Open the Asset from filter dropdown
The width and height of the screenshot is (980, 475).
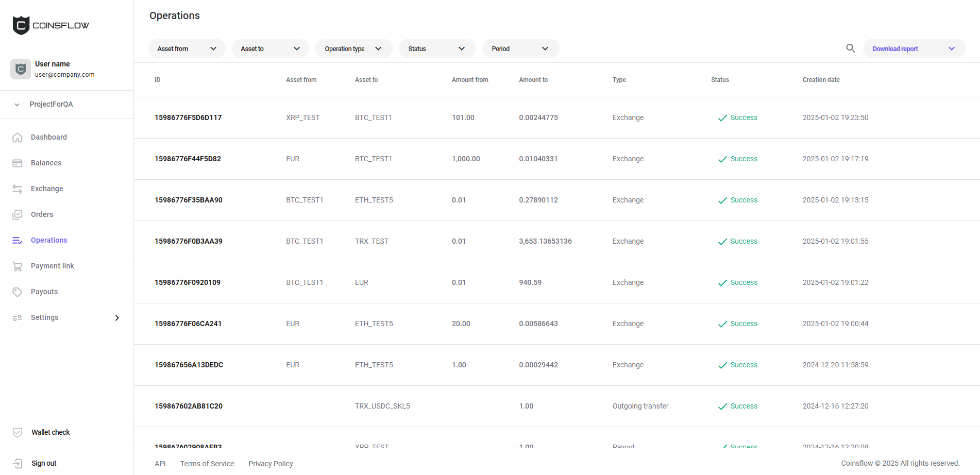click(187, 48)
